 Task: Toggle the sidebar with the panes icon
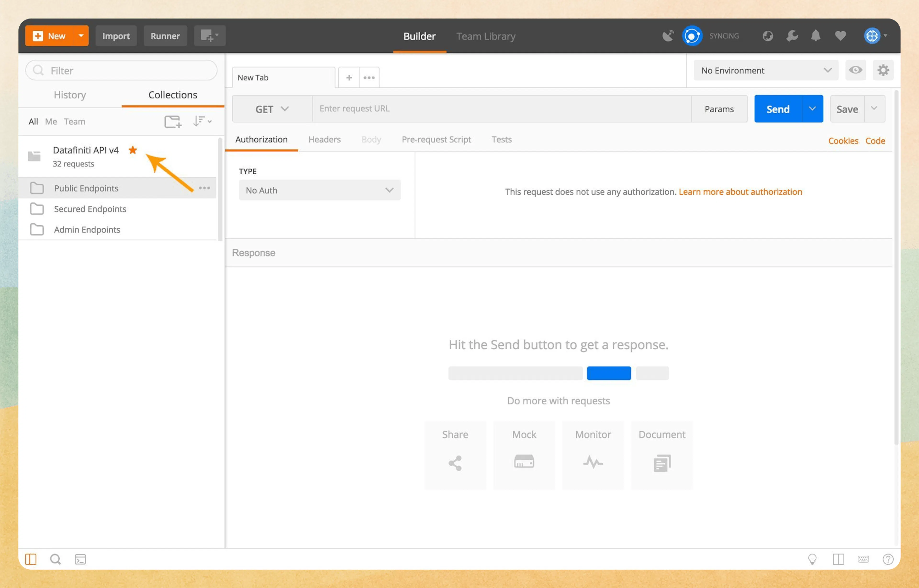tap(31, 559)
